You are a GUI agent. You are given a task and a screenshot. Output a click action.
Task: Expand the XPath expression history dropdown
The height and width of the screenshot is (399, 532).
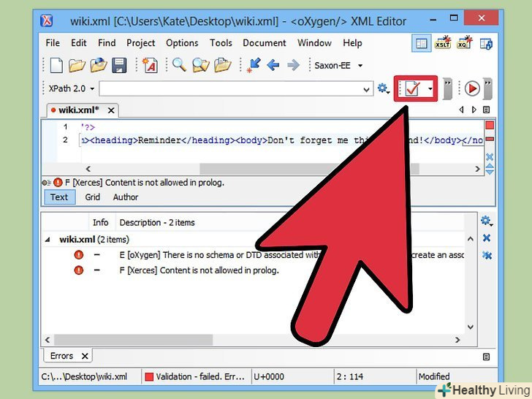pyautogui.click(x=366, y=89)
